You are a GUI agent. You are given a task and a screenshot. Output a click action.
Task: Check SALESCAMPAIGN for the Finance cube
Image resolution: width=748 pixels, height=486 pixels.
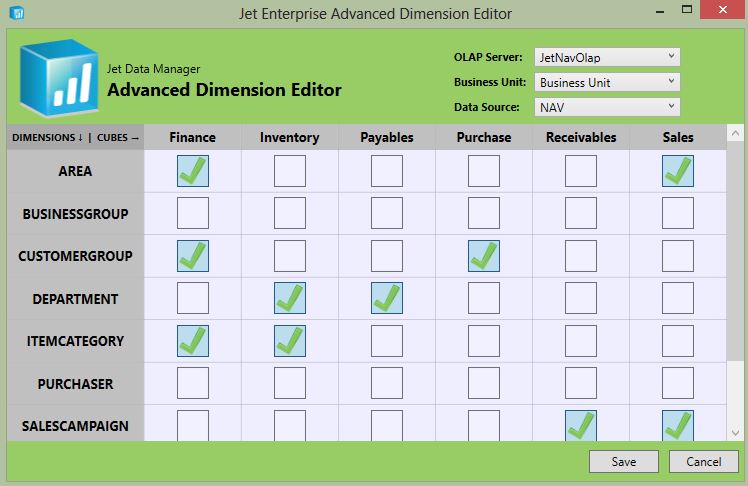pos(193,425)
